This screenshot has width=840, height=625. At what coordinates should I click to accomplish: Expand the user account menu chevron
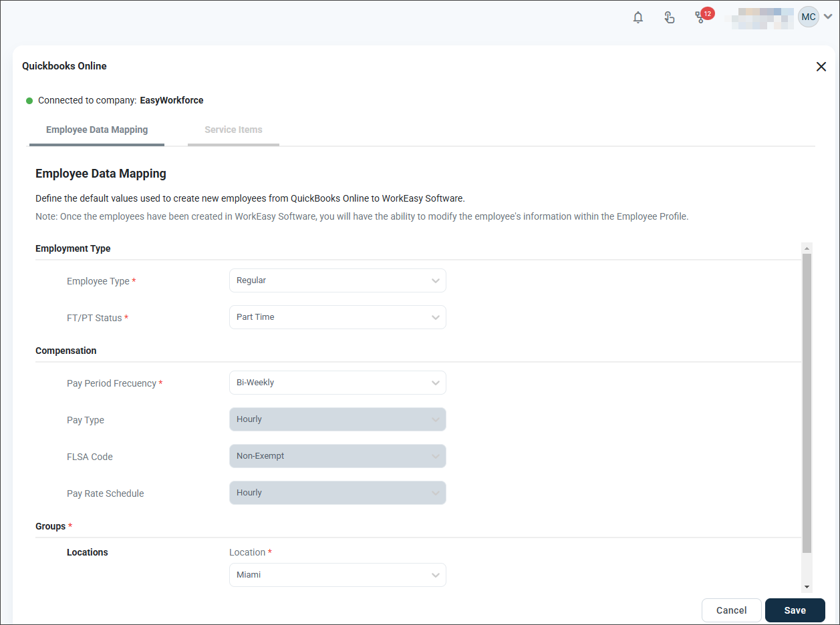pyautogui.click(x=828, y=17)
